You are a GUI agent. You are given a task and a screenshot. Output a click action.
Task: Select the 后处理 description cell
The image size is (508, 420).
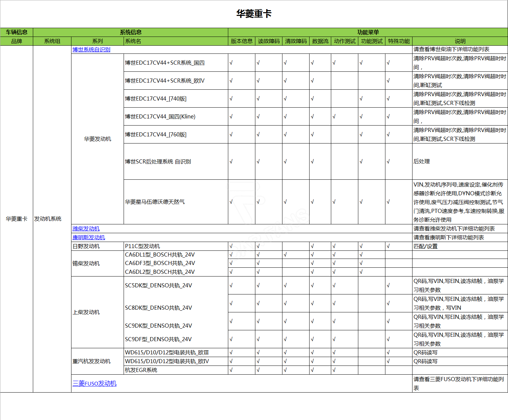(x=460, y=161)
